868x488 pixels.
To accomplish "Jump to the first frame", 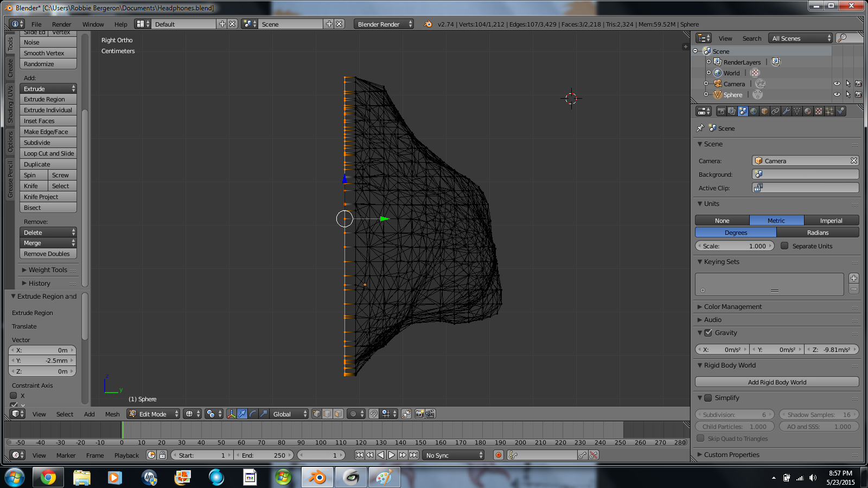I will click(x=359, y=455).
